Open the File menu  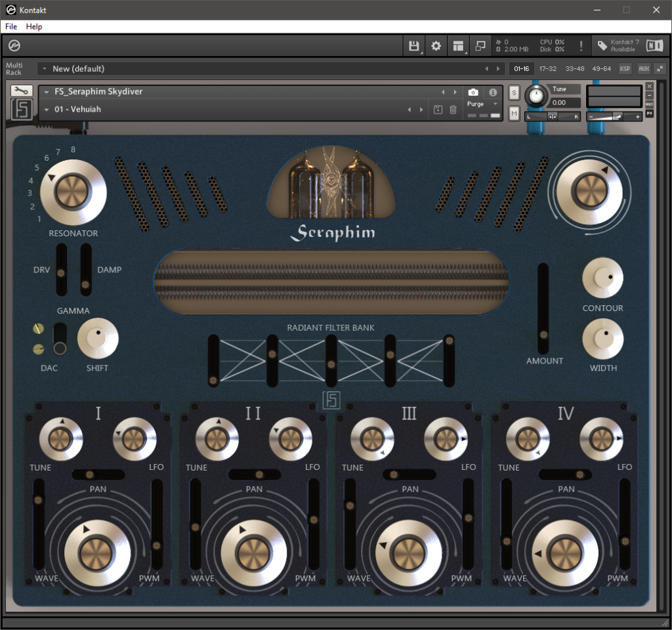pyautogui.click(x=11, y=26)
